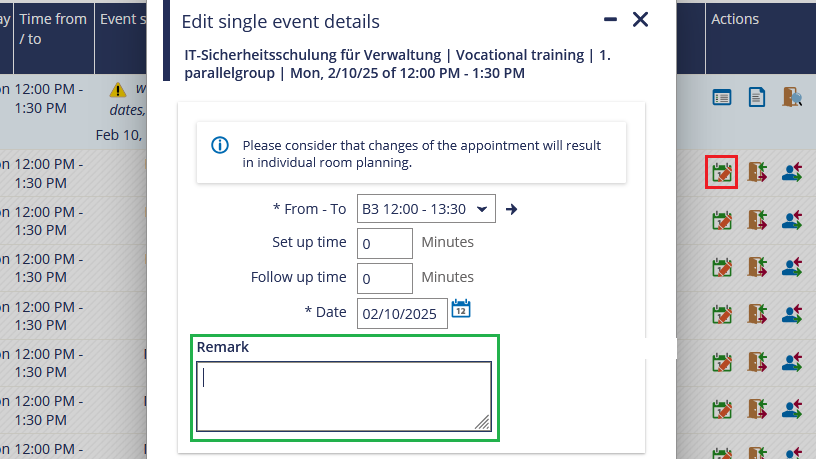Click inside the Remark text area
This screenshot has height=459, width=816.
pyautogui.click(x=343, y=397)
